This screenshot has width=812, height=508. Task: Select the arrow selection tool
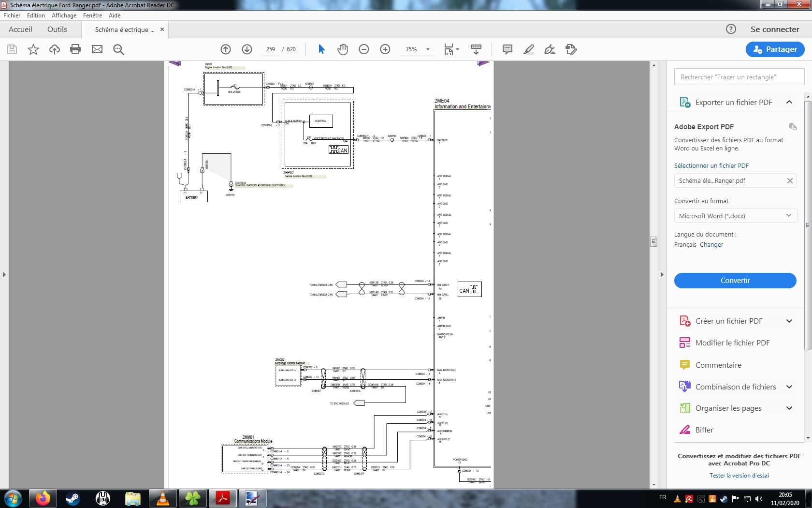[x=321, y=49]
